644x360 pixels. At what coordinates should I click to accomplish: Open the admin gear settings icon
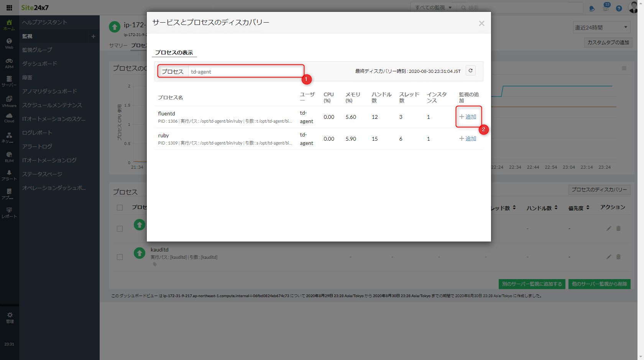coord(10,317)
